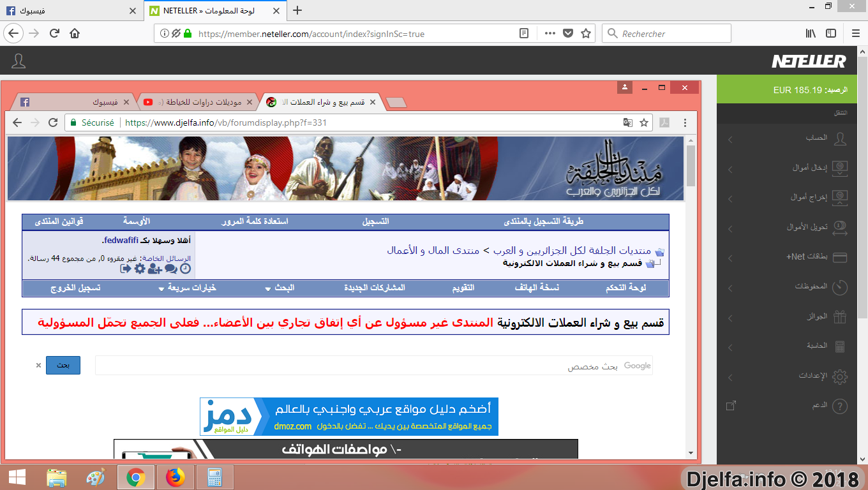Expand المحفوظات chevron in Neteller sidebar

click(731, 288)
